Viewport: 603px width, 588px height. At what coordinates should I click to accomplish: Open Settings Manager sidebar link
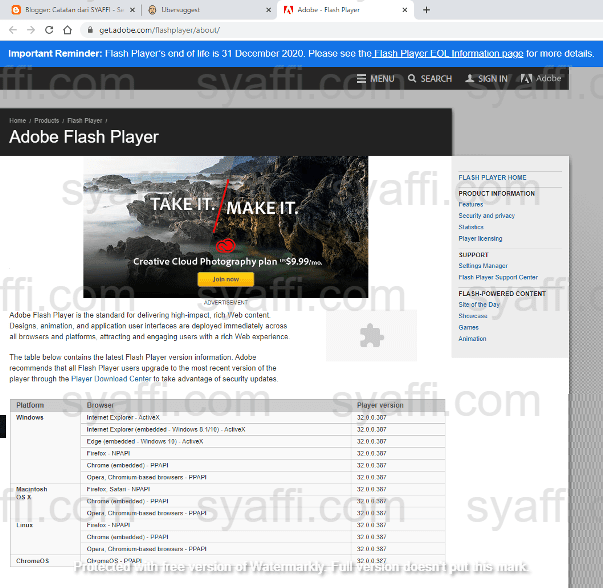pos(483,266)
